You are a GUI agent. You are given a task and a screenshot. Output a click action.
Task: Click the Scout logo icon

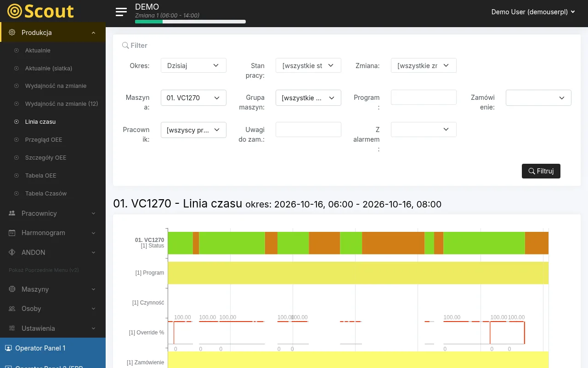pos(15,11)
